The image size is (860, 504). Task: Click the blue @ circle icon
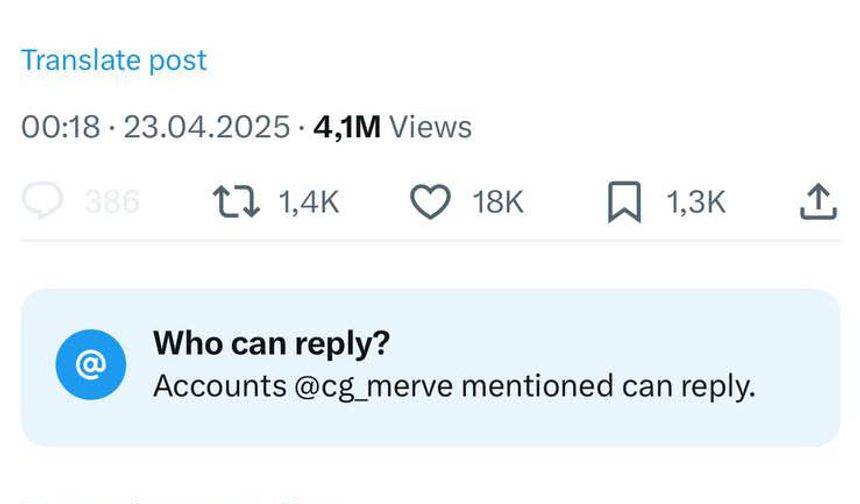coord(90,365)
